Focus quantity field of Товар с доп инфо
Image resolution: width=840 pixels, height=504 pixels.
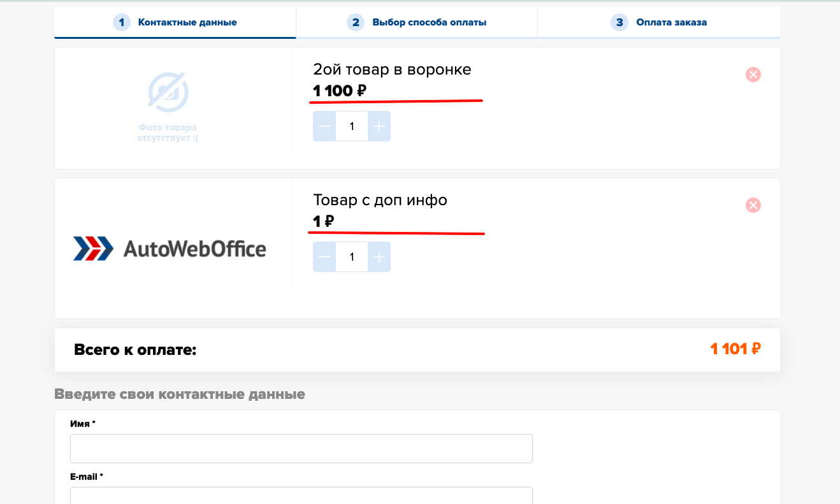click(352, 257)
